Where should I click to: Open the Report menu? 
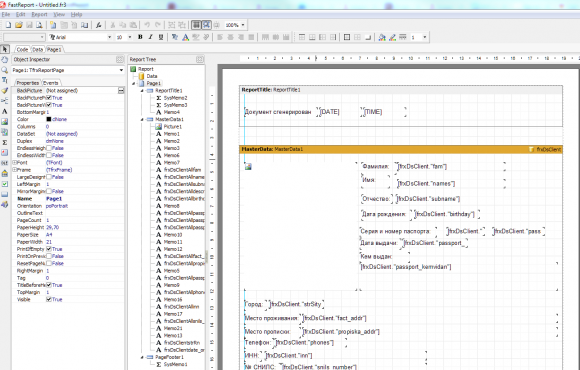tap(39, 14)
